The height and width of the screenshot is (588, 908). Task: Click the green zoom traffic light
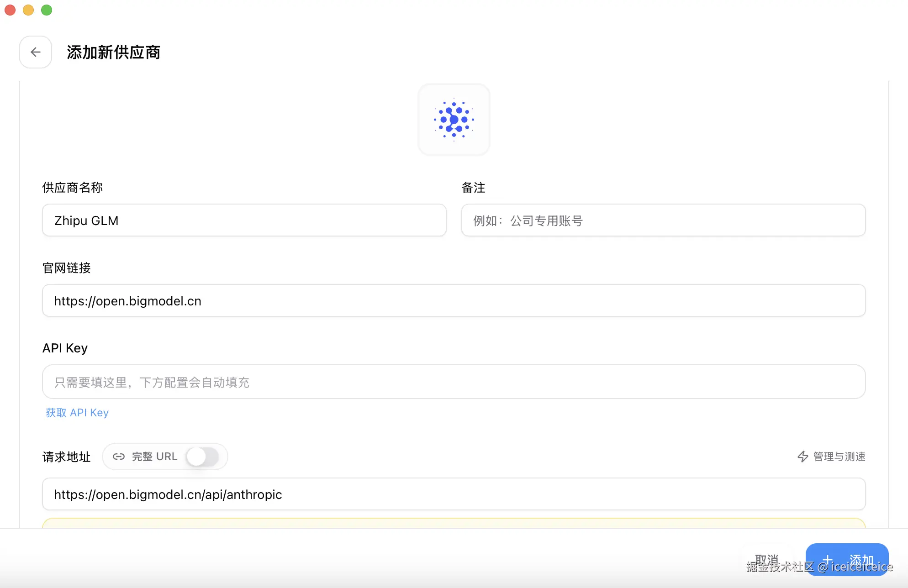click(x=46, y=10)
